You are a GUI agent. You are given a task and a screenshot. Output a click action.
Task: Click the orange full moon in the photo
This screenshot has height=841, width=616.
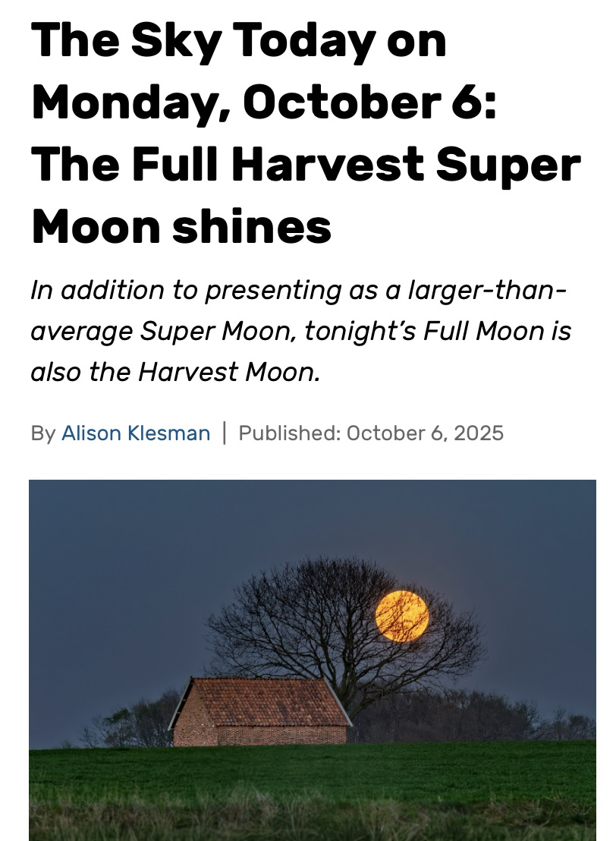pyautogui.click(x=402, y=616)
